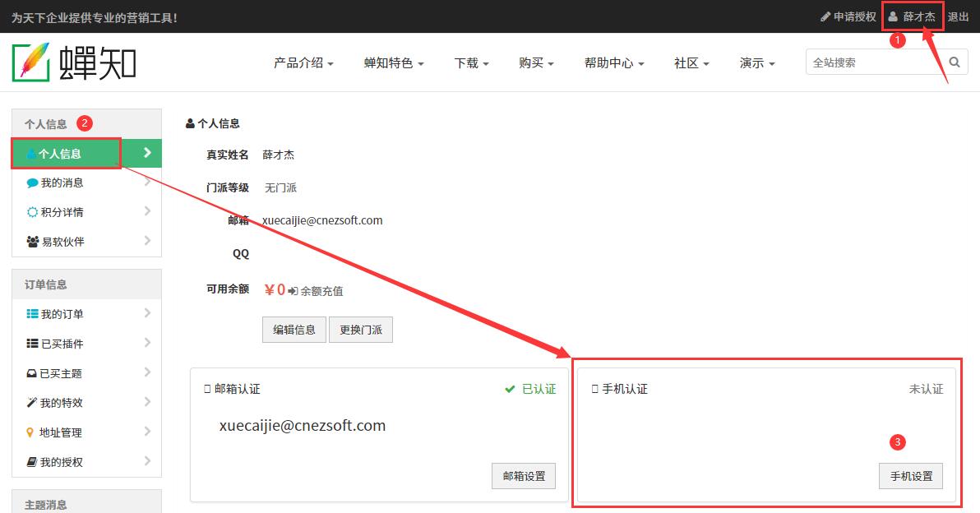980x513 pixels.
Task: Click the 蝉知 feather logo
Action: point(74,62)
